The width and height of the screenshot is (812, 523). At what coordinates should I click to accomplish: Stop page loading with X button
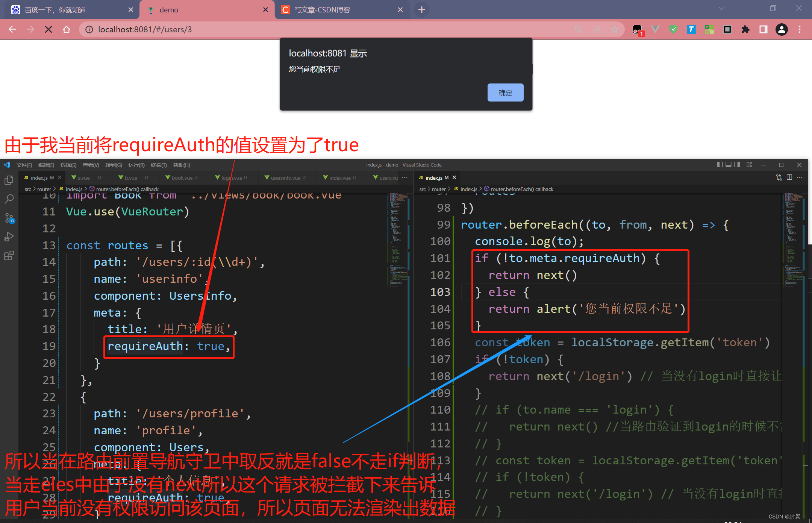coord(48,29)
